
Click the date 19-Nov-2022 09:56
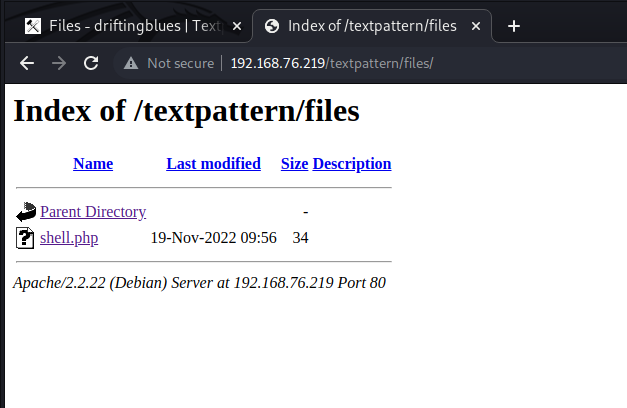point(214,238)
